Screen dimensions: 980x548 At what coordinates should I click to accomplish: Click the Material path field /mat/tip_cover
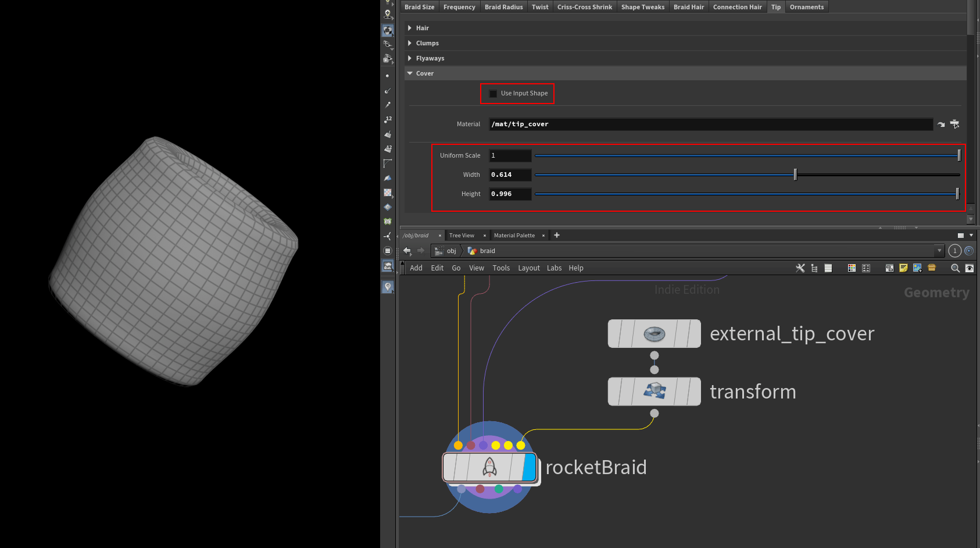711,124
